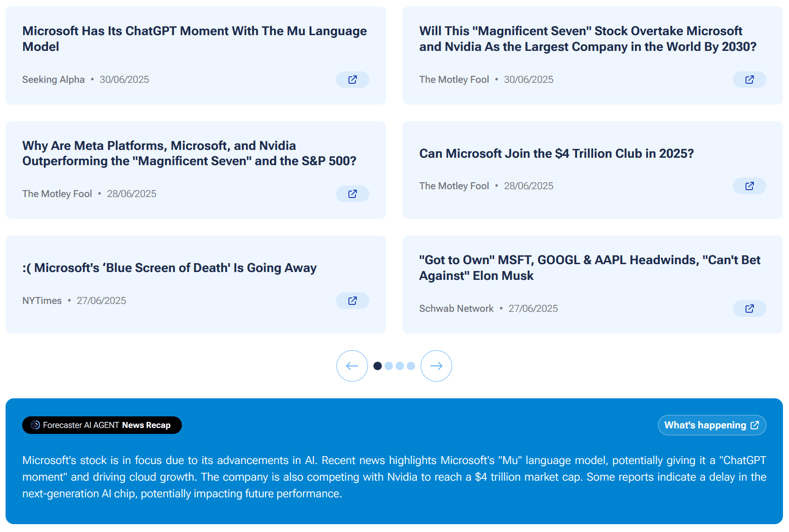The width and height of the screenshot is (789, 532).
Task: Click Forecaster AI AGENT News Recap badge
Action: (102, 425)
